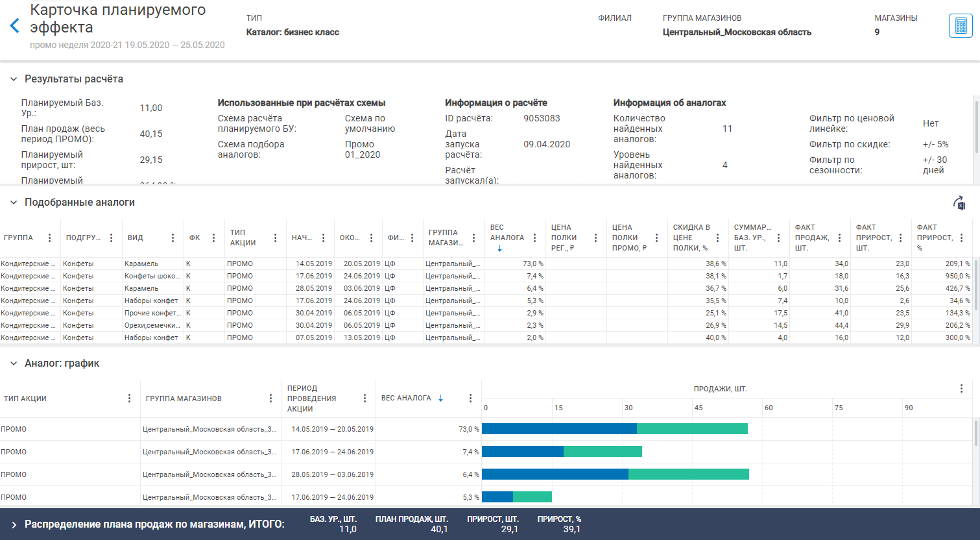Click calculation ID value 9053083

coord(542,118)
